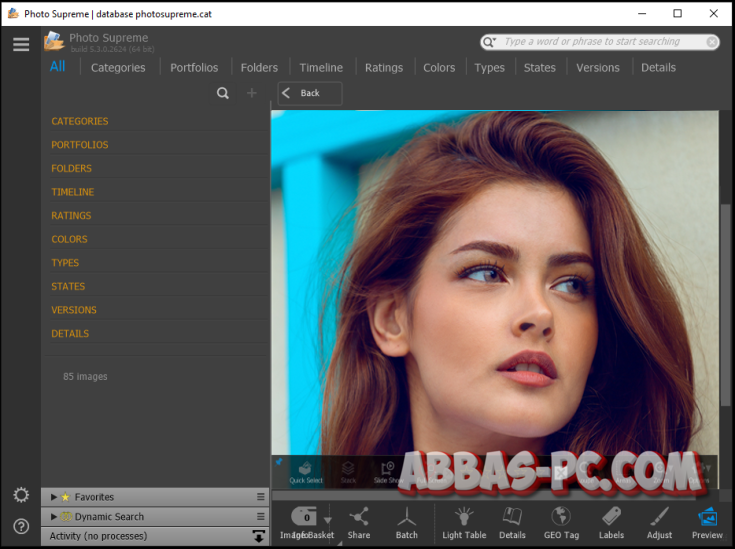Click the Quick Select tool on image overlay
The height and width of the screenshot is (549, 735).
306,472
